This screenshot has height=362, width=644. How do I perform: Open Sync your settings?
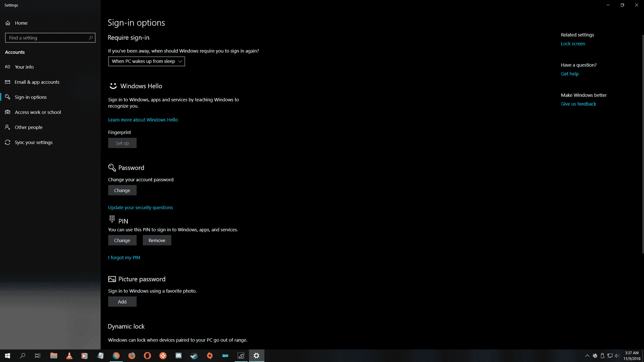tap(33, 143)
